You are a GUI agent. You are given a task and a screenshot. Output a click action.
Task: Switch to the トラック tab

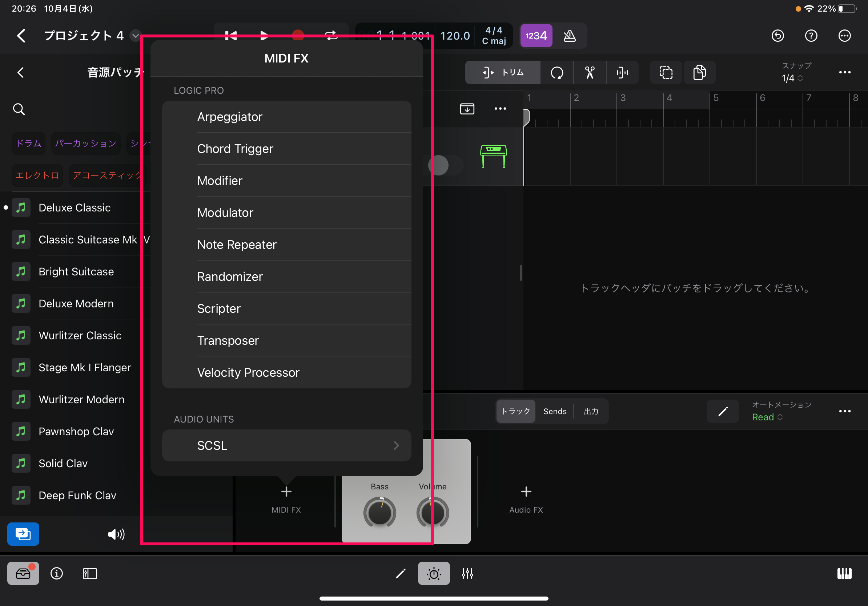tap(515, 411)
